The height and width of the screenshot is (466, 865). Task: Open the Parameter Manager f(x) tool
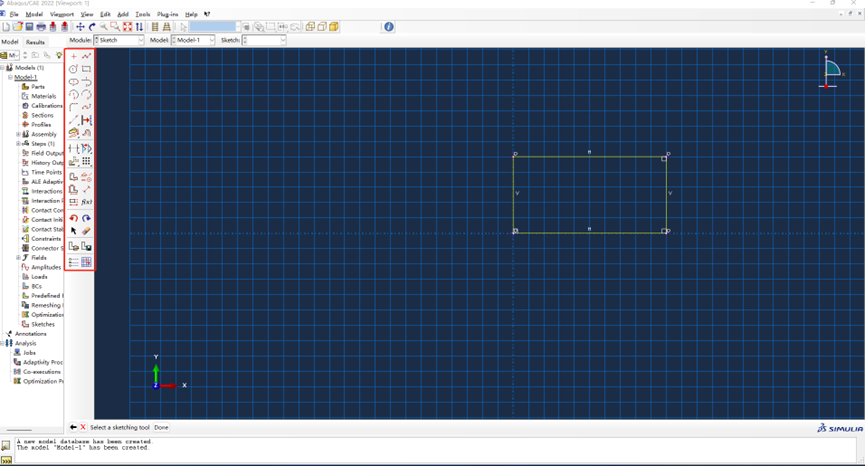pos(87,202)
